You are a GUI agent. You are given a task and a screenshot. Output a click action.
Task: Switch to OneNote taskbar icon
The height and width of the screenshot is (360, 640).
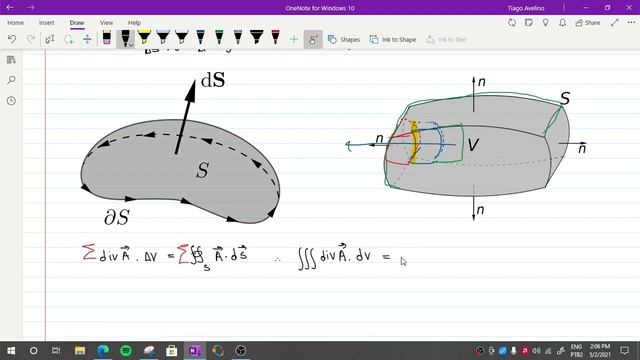[x=195, y=351]
